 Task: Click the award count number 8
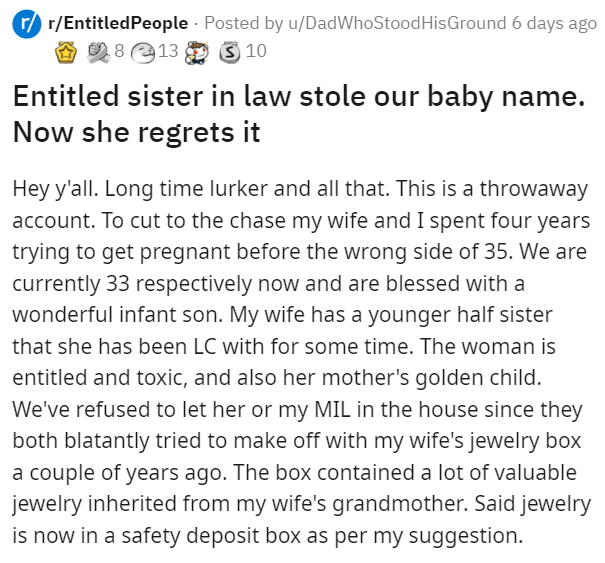pyautogui.click(x=118, y=49)
